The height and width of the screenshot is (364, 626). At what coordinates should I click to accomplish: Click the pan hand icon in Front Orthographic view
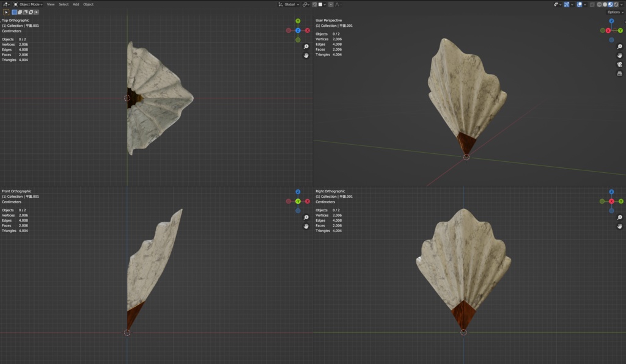coord(306,227)
